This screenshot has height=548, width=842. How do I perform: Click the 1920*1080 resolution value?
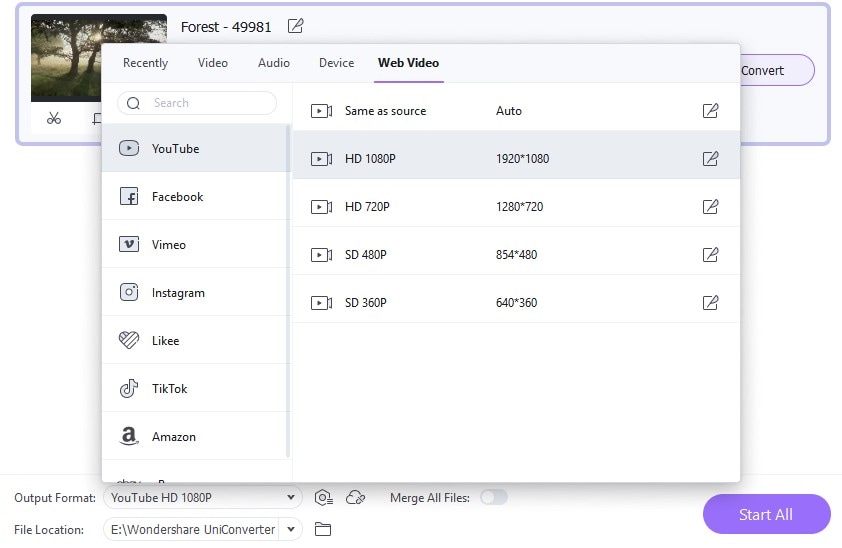522,159
